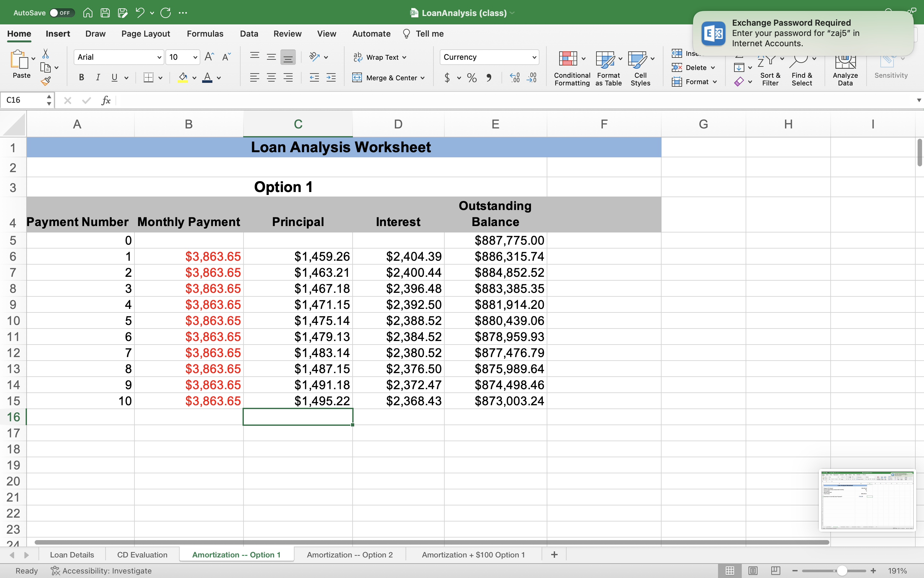
Task: Open Conditional Formatting
Action: (572, 68)
